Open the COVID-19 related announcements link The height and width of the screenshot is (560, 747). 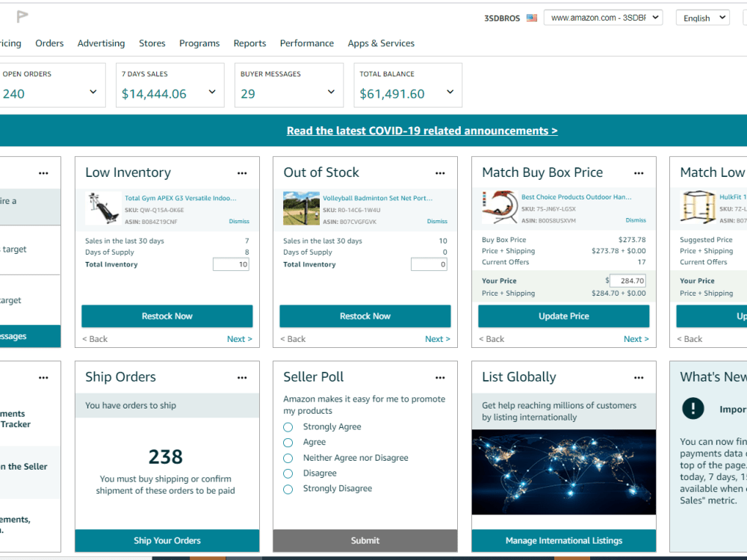pyautogui.click(x=422, y=131)
